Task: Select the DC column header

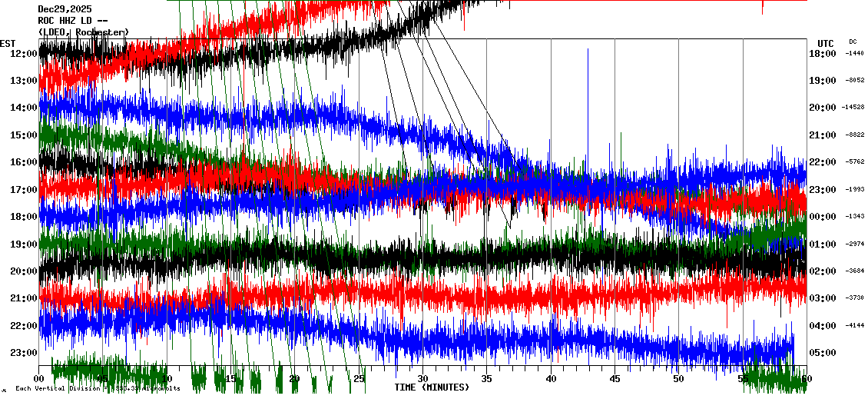Action: pos(853,42)
